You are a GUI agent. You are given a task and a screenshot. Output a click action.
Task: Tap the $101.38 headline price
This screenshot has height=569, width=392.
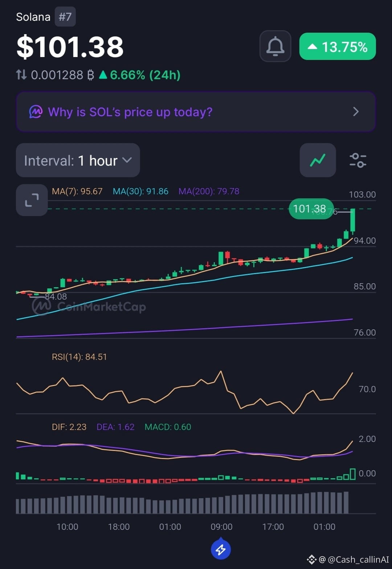pyautogui.click(x=70, y=47)
